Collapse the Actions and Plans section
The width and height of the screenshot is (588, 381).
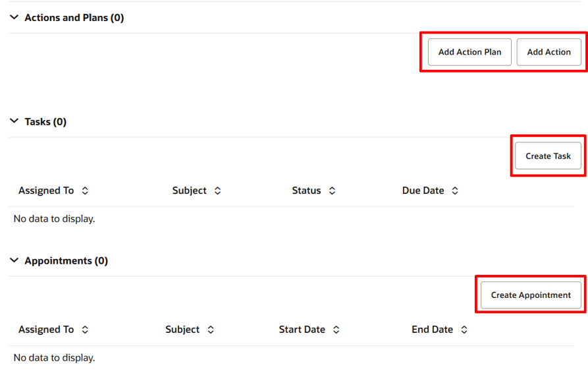pos(14,18)
